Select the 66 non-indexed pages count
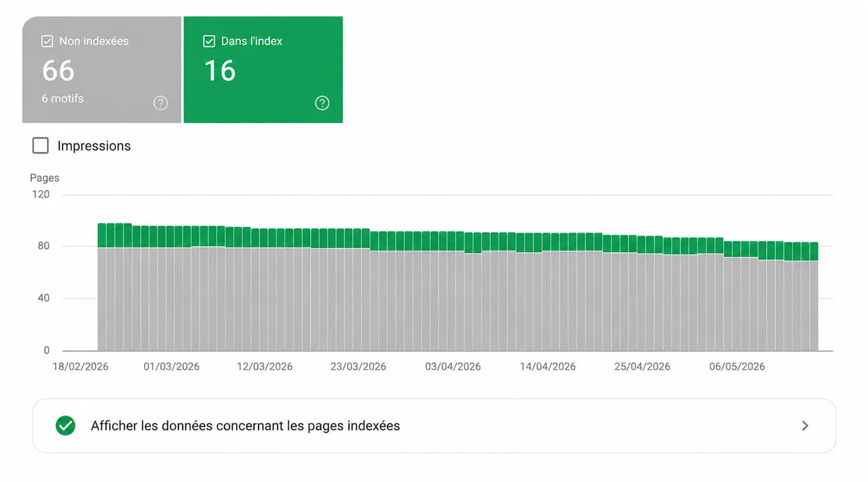The height and width of the screenshot is (482, 868). (x=58, y=71)
